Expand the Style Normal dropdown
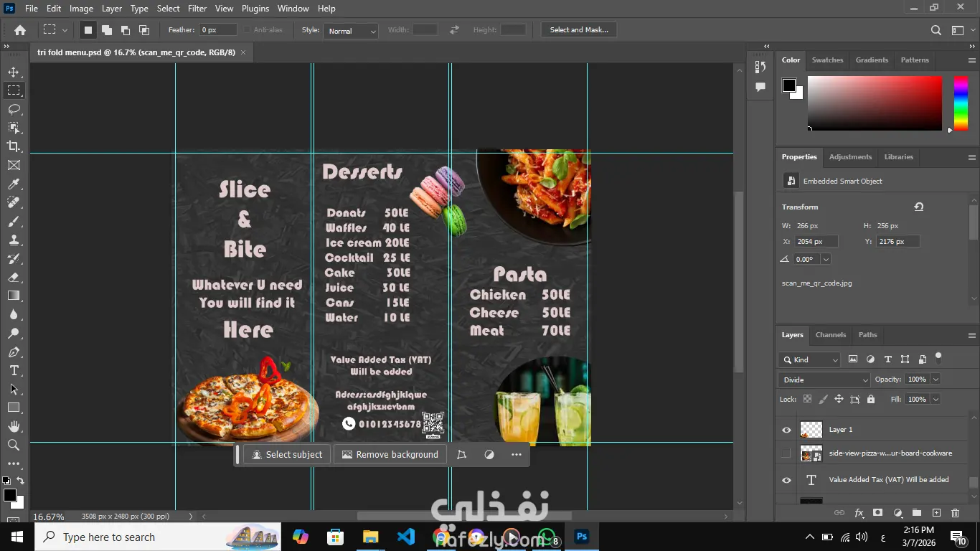Viewport: 980px width, 551px height. tap(350, 31)
